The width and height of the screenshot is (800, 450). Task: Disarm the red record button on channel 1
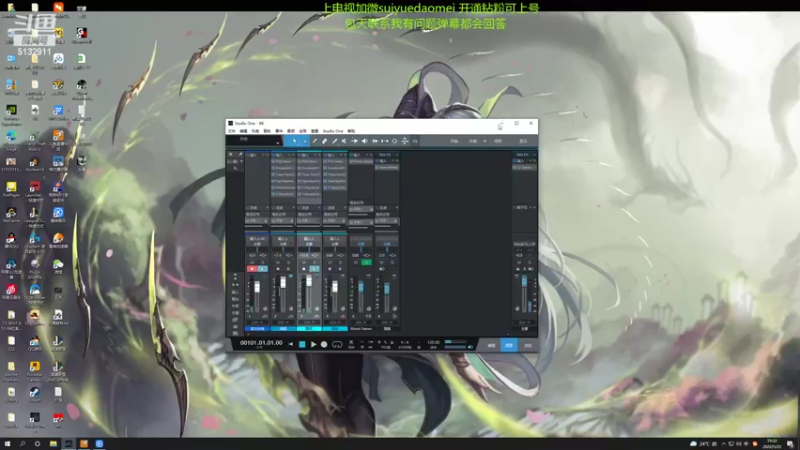click(252, 269)
